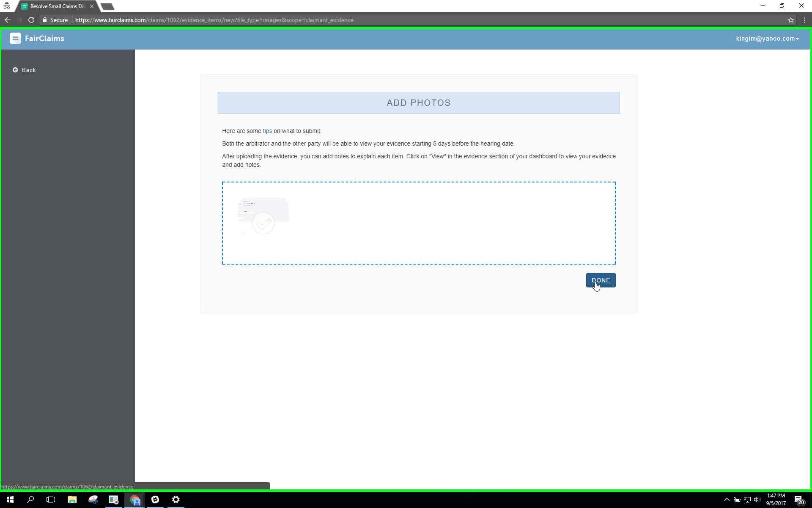Show hidden system tray icons chevron
This screenshot has height=508, width=812.
pyautogui.click(x=727, y=500)
